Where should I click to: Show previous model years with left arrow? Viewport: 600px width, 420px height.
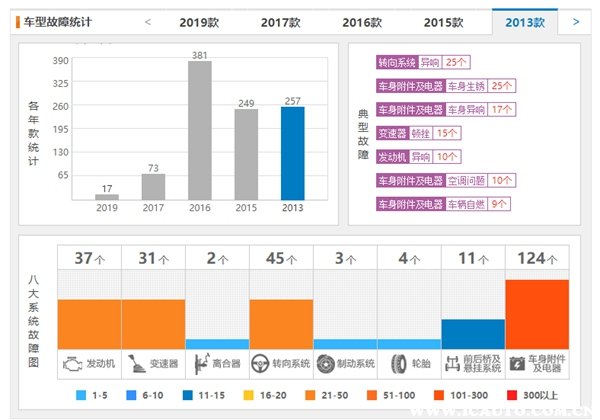148,21
